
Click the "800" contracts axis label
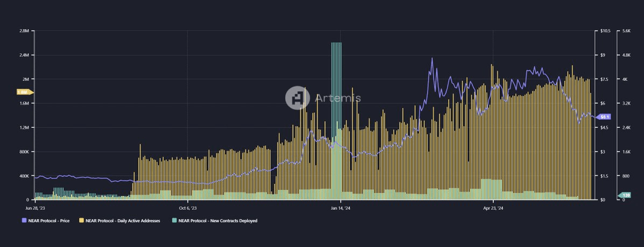coord(626,176)
